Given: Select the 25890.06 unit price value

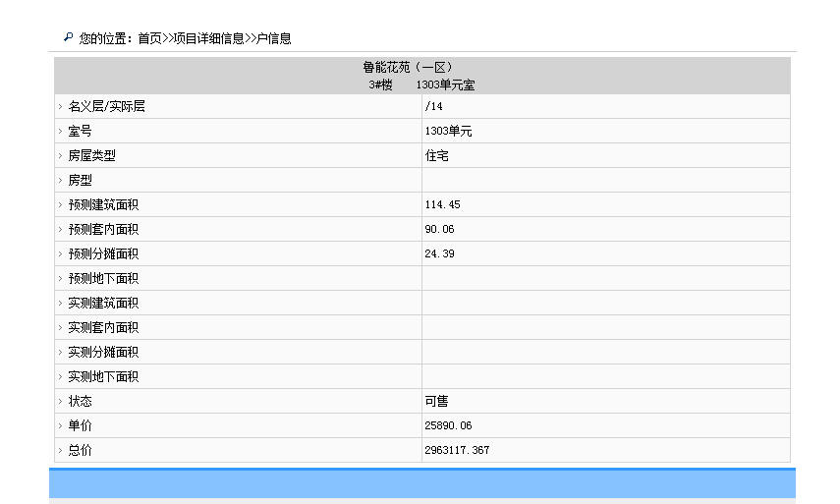Looking at the screenshot, I should click(448, 425).
